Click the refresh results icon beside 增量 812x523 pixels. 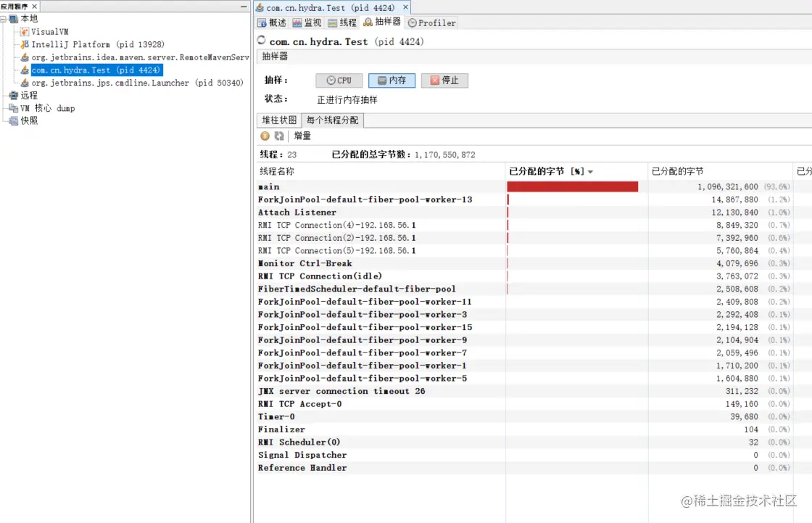pos(279,136)
